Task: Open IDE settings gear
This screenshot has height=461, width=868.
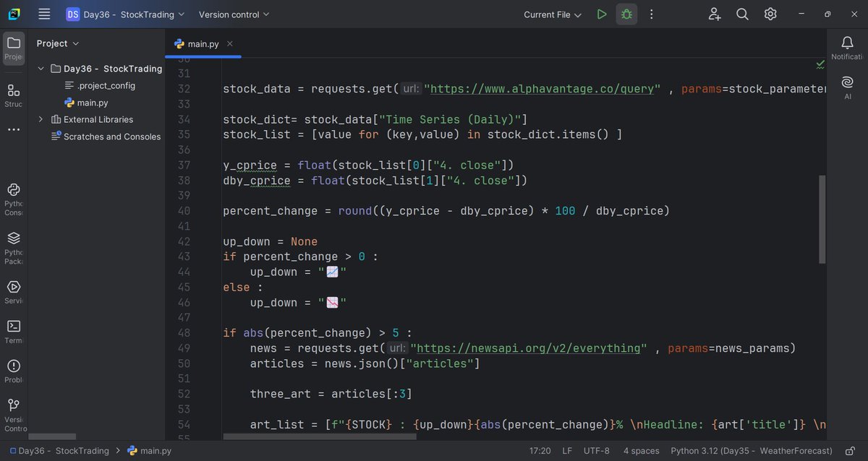Action: [770, 14]
